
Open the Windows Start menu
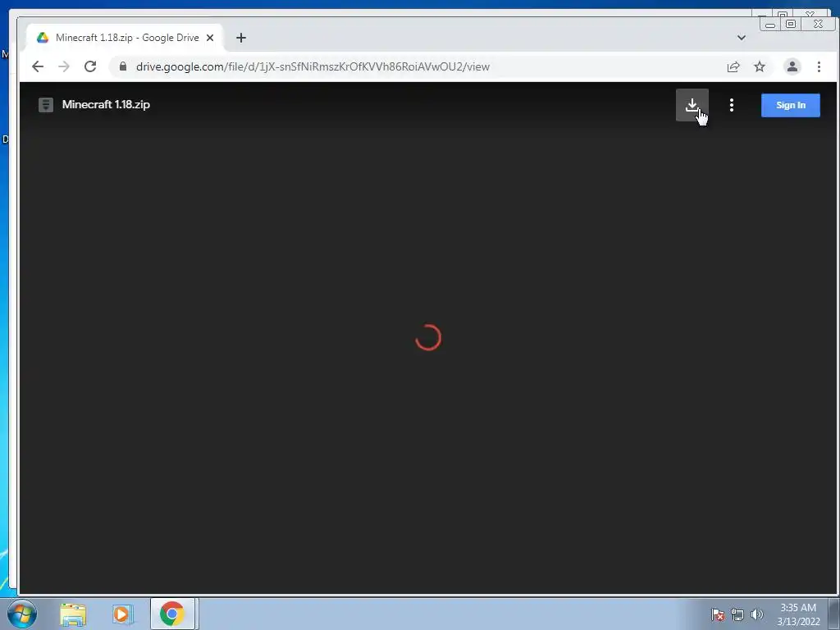point(22,614)
